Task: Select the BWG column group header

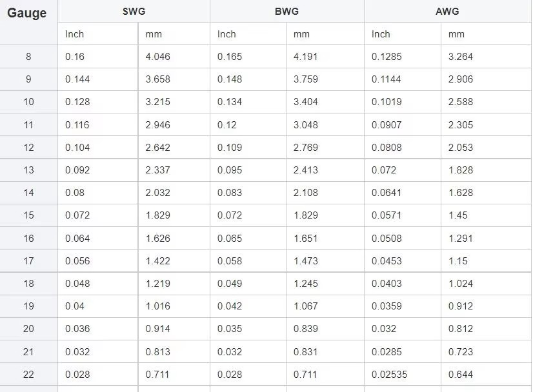Action: pos(287,11)
